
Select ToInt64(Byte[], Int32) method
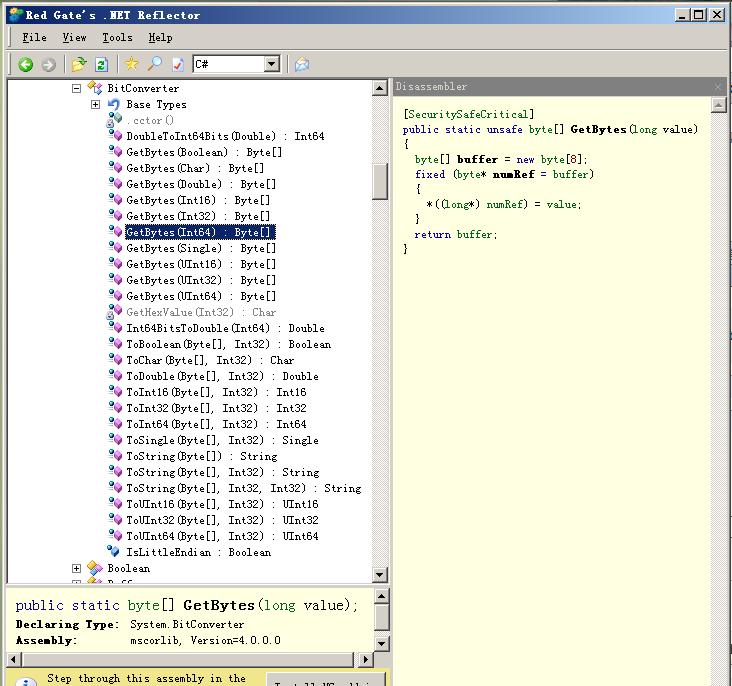216,424
